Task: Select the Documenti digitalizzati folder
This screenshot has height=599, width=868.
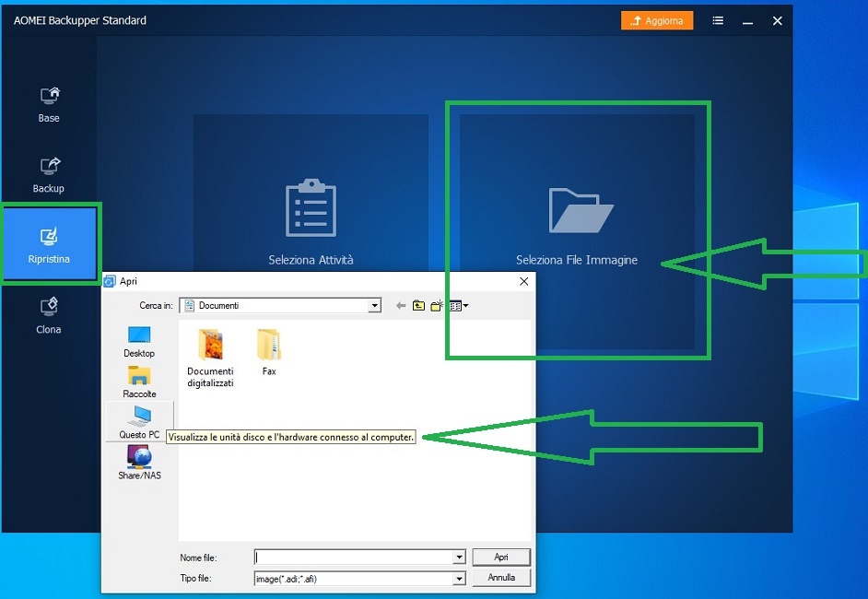Action: pyautogui.click(x=210, y=358)
